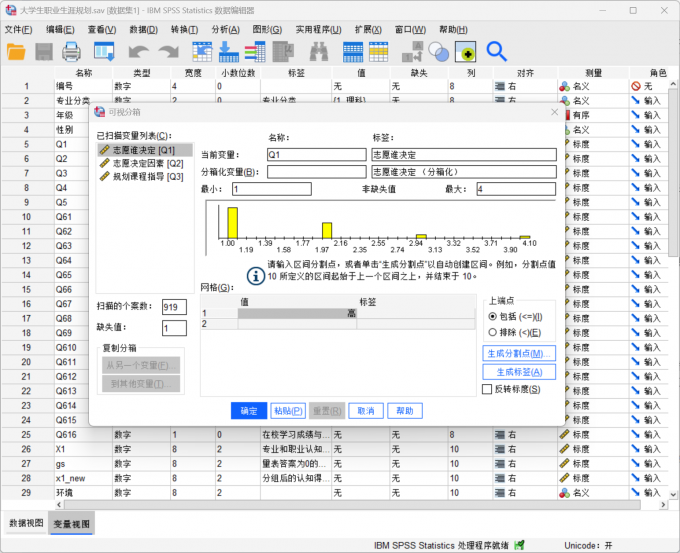This screenshot has width=680, height=553.
Task: Click the 生成分割点 button
Action: (x=519, y=353)
